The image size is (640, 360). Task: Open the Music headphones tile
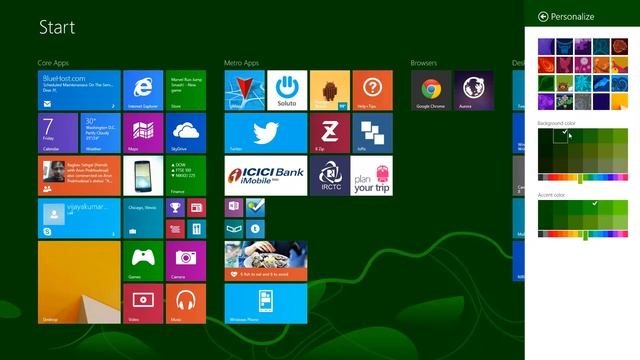(186, 304)
